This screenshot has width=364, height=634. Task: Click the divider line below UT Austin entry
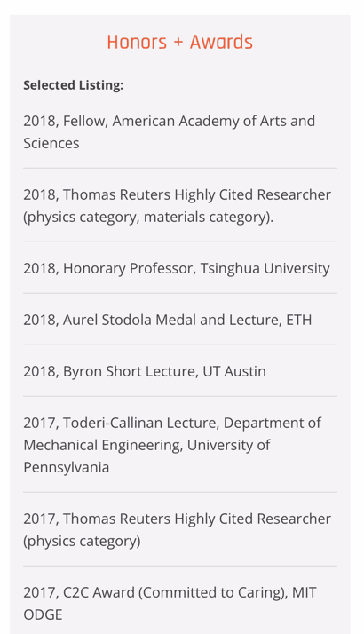click(180, 396)
